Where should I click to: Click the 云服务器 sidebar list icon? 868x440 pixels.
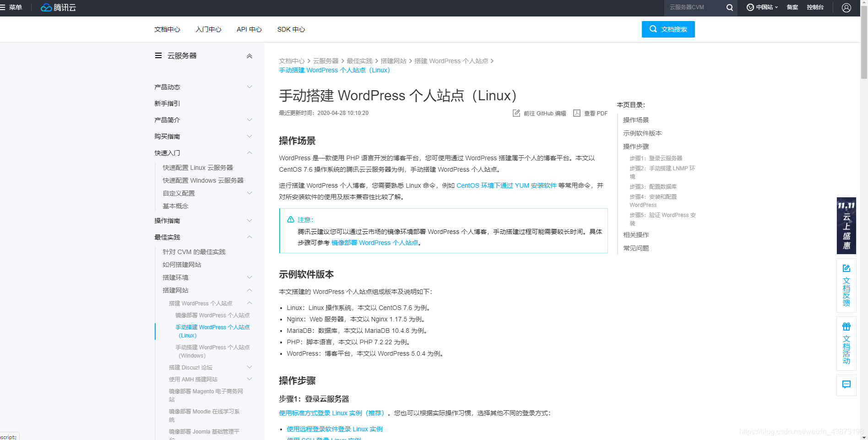(x=158, y=55)
